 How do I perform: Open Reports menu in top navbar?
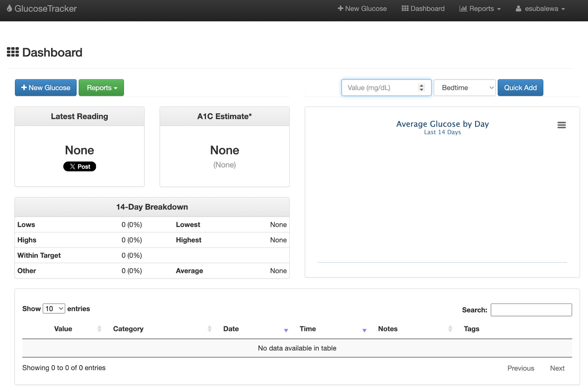click(x=480, y=8)
